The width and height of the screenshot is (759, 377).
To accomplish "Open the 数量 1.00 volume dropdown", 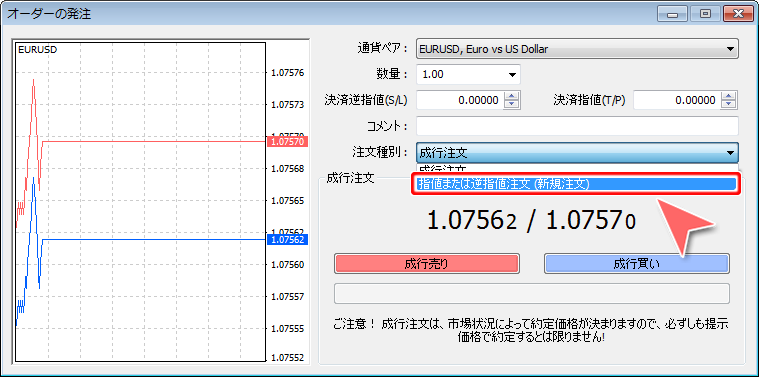I will point(468,75).
